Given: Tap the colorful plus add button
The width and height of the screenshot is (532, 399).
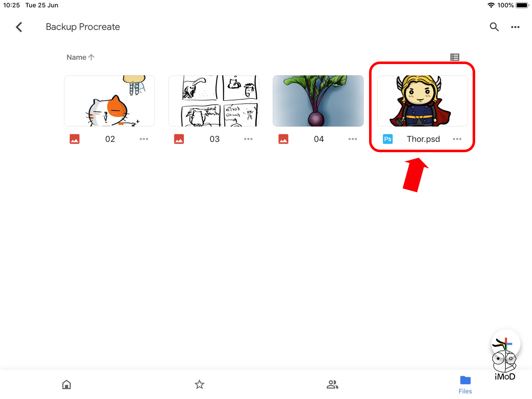Looking at the screenshot, I should click(x=506, y=344).
